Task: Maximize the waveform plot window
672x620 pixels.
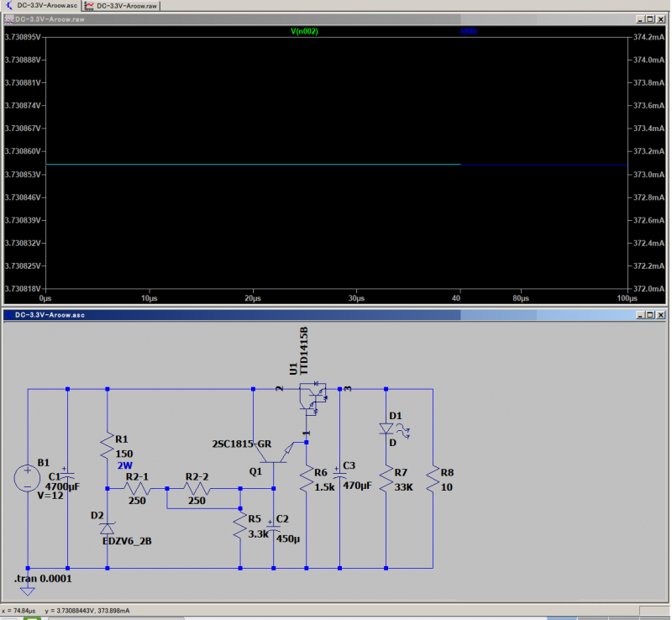Action: tap(649, 18)
